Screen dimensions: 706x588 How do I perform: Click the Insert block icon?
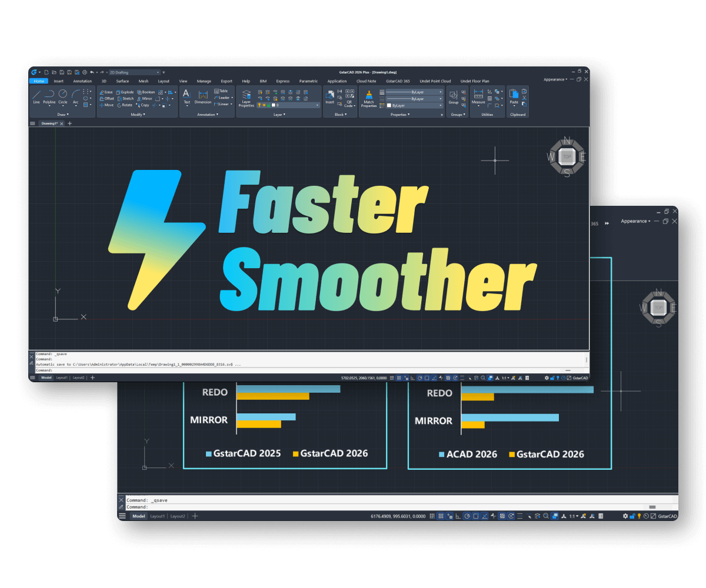tap(330, 96)
